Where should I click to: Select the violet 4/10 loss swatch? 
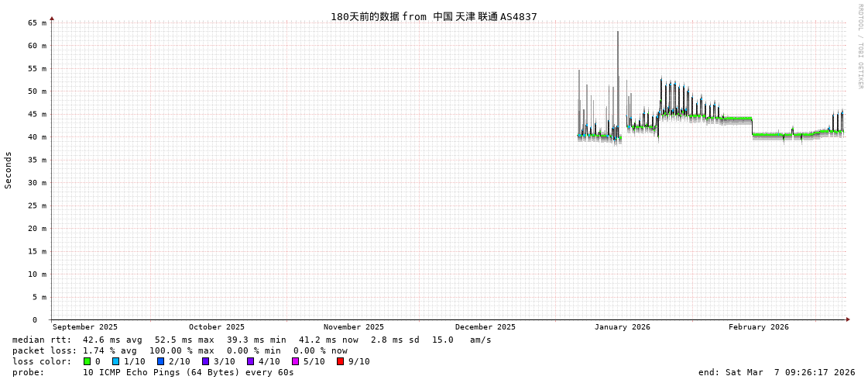(250, 361)
